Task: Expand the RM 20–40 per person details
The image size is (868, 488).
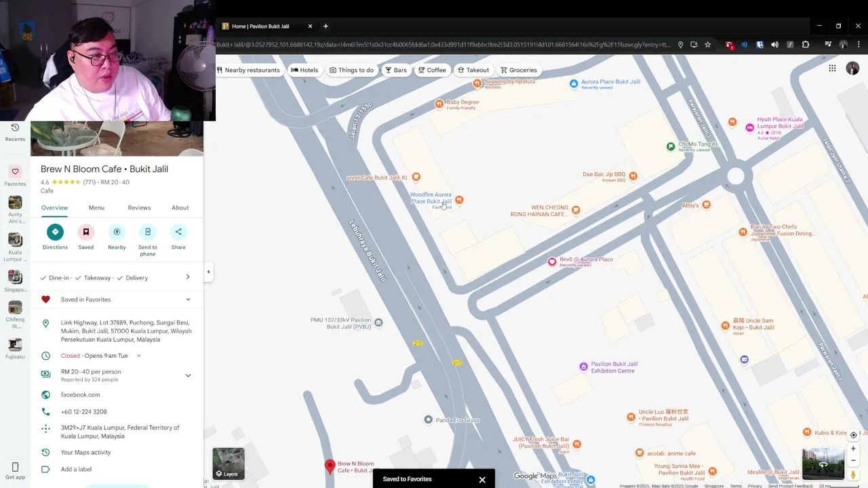Action: click(x=188, y=375)
